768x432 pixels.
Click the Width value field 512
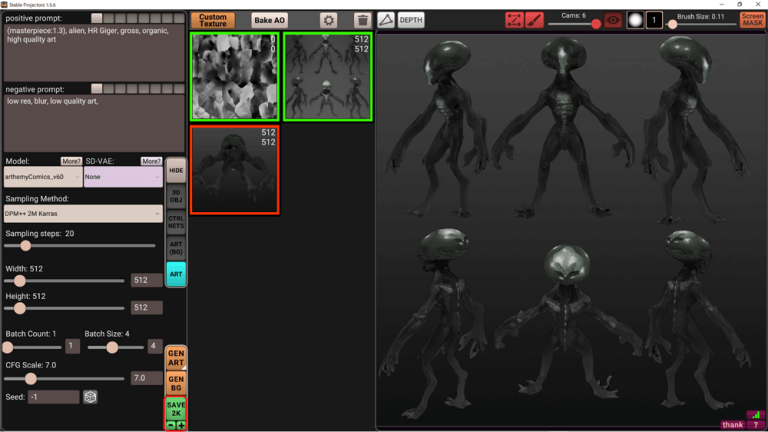[146, 280]
